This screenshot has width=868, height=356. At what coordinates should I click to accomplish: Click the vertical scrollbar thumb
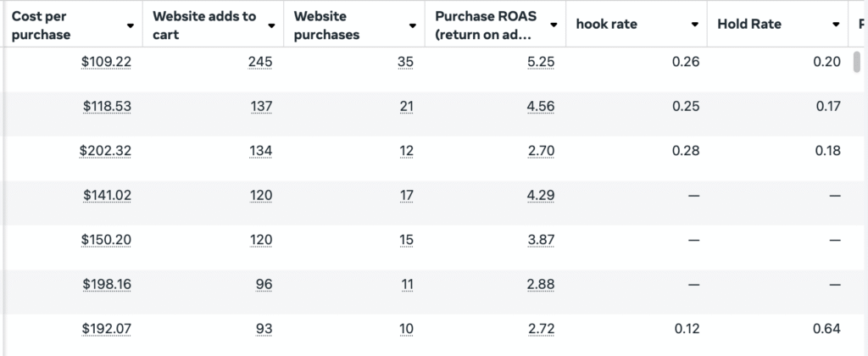pos(857,62)
